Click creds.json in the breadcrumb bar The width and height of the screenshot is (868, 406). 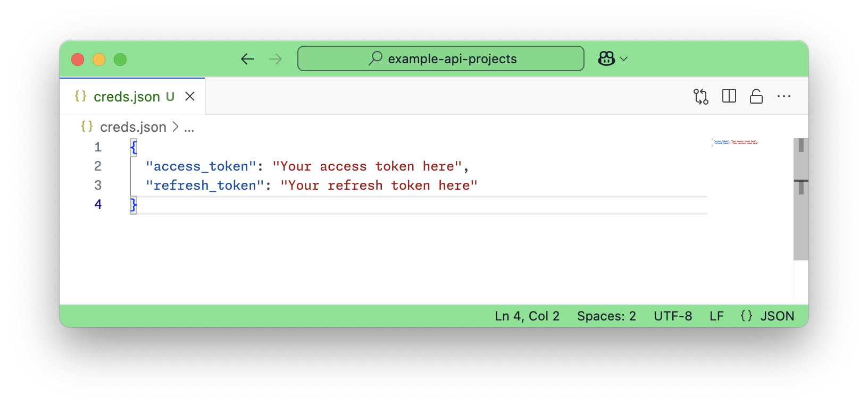[132, 127]
